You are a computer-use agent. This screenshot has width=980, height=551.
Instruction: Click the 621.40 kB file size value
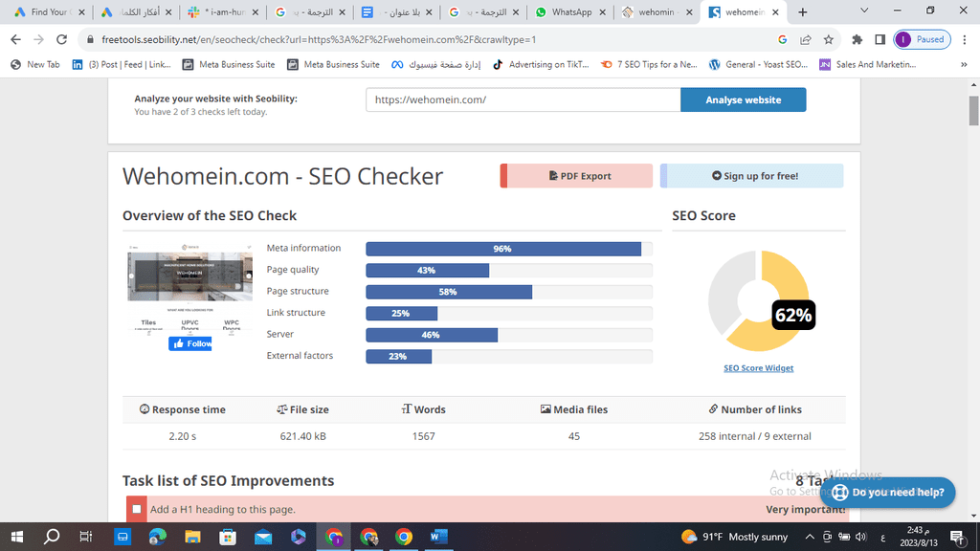(303, 436)
